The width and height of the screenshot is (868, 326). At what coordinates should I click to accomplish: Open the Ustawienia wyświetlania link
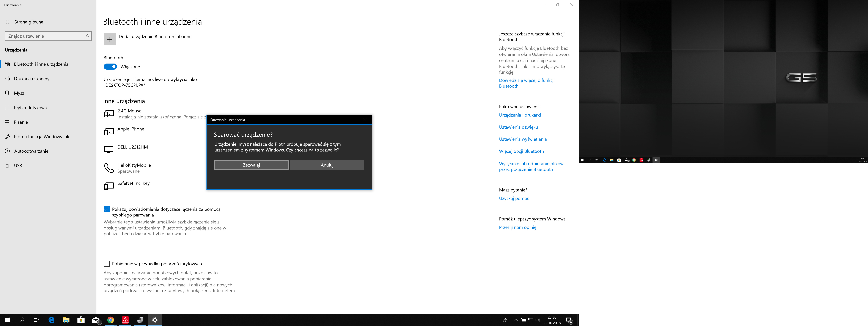523,139
